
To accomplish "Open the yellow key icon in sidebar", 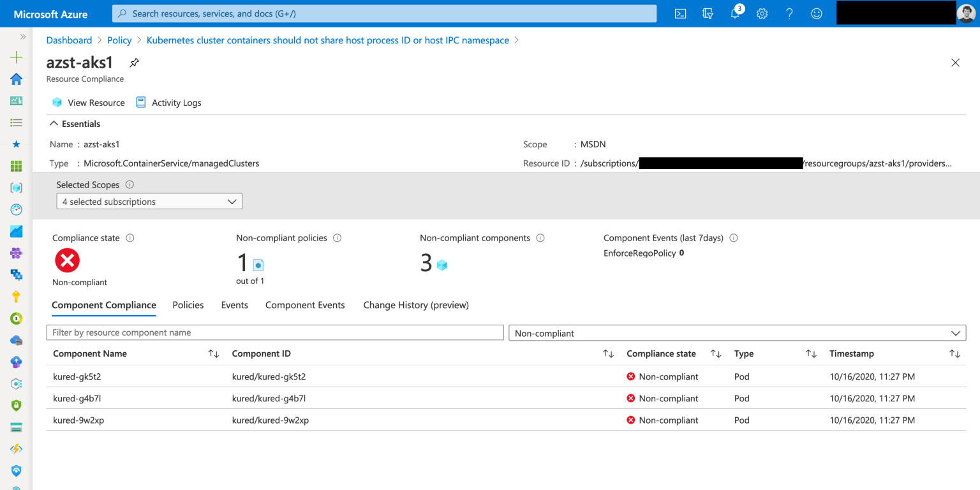I will [17, 296].
